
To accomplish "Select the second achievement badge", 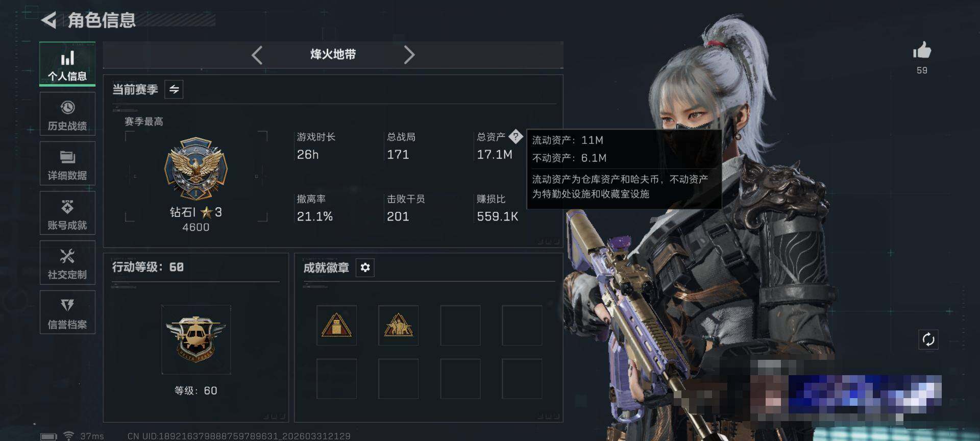I will coord(398,325).
